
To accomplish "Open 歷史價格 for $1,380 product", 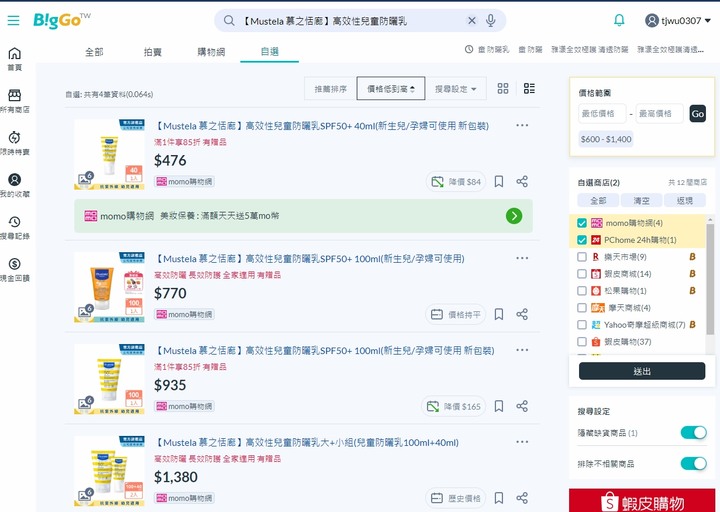I will click(x=456, y=498).
